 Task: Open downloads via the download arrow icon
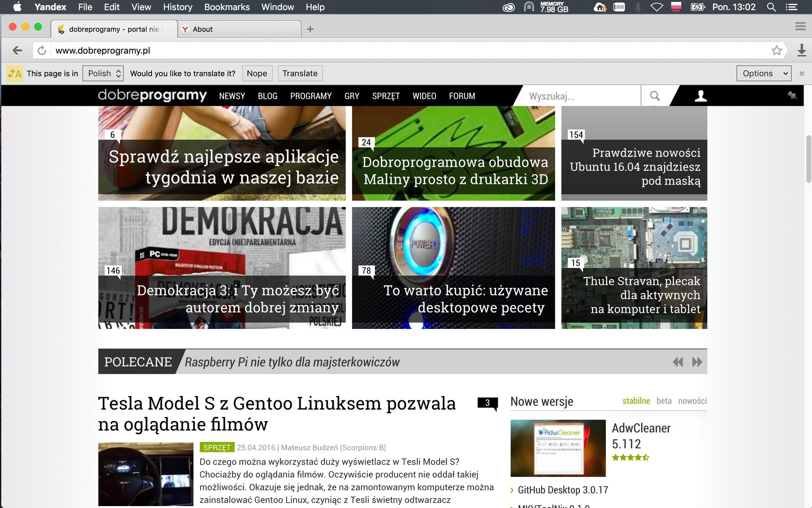pyautogui.click(x=802, y=51)
